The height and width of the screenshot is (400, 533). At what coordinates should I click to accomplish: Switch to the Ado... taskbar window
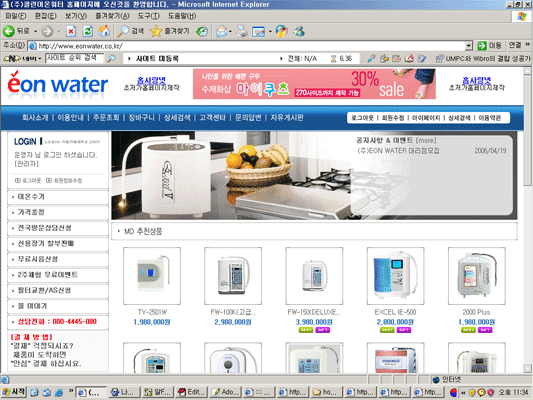[225, 392]
